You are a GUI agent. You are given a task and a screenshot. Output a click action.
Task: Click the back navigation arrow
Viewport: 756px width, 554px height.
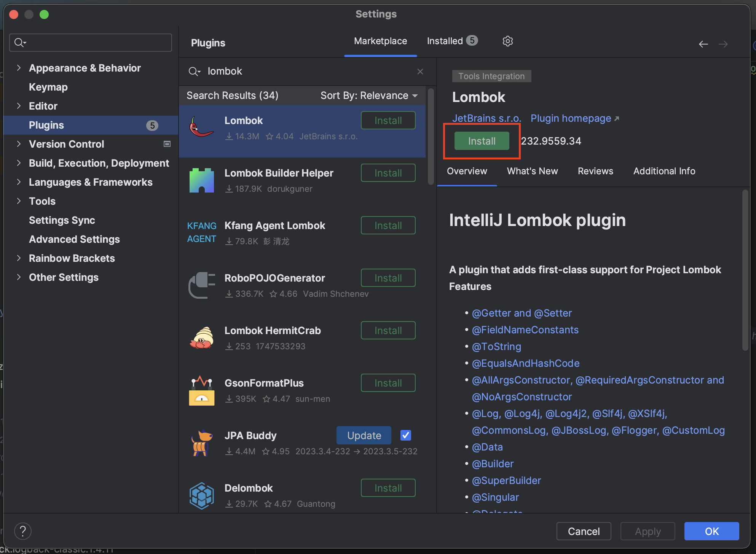pos(703,44)
